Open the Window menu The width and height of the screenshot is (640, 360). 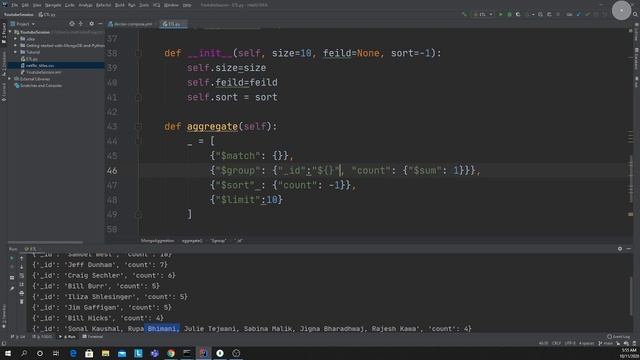point(171,5)
